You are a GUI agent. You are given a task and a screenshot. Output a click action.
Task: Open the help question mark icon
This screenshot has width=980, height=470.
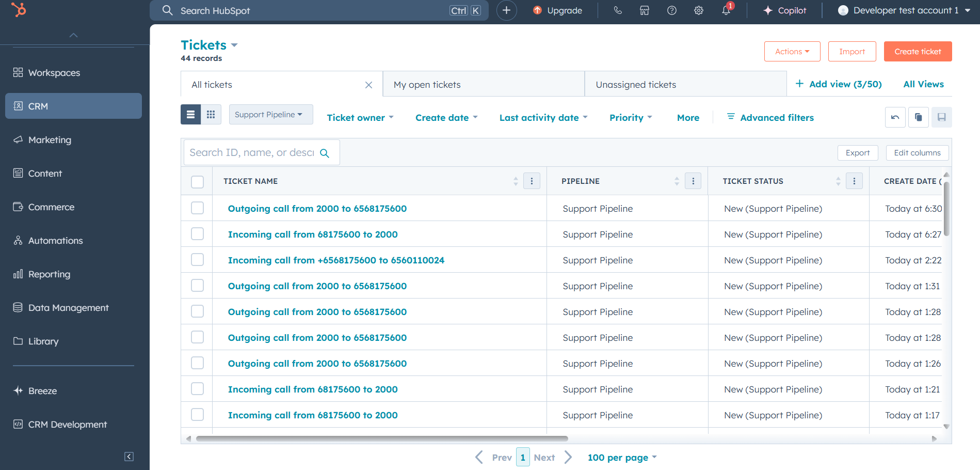pos(671,10)
